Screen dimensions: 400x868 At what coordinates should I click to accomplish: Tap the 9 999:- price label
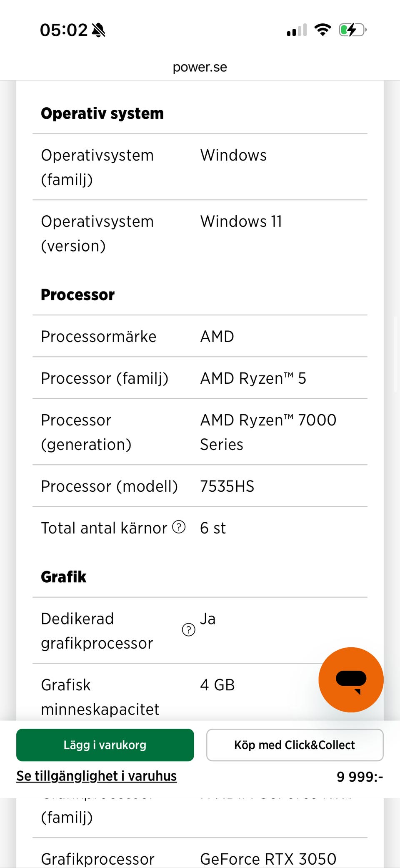[x=360, y=777]
